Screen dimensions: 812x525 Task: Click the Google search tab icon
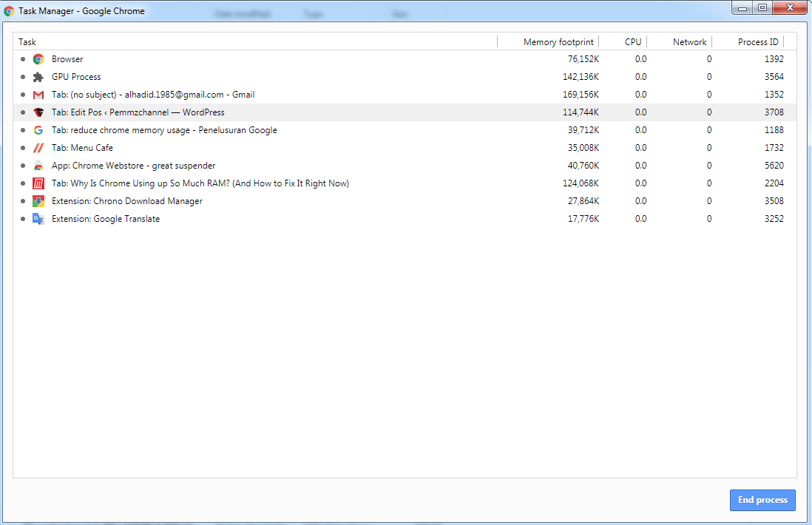[38, 130]
